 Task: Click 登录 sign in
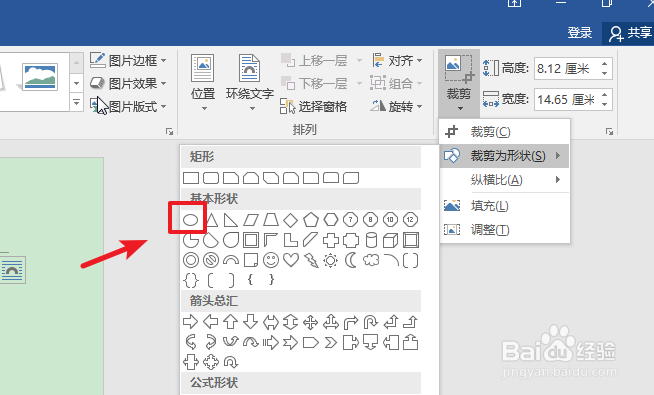tap(580, 33)
